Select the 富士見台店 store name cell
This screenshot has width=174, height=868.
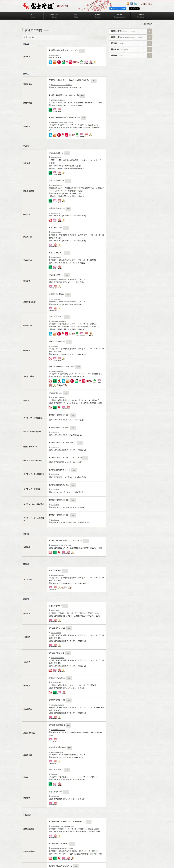[35, 580]
